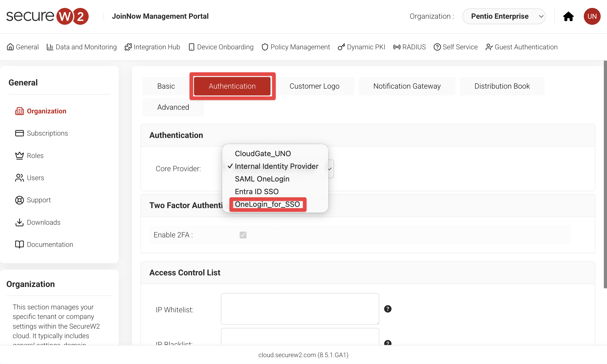This screenshot has height=364, width=607.
Task: Click the Organization building icon in sidebar
Action: 20,111
